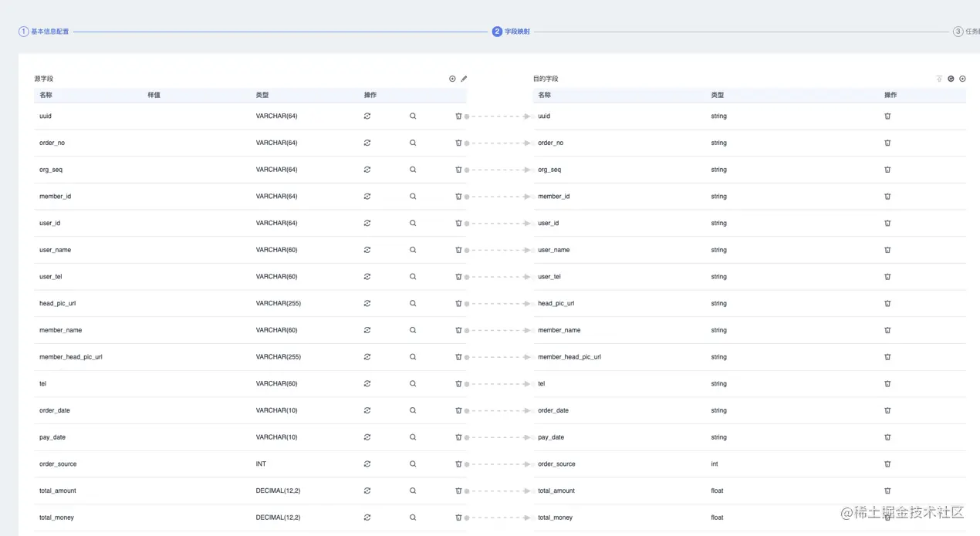Click the trash icon in source org_seq row
The height and width of the screenshot is (536, 980).
tap(458, 170)
